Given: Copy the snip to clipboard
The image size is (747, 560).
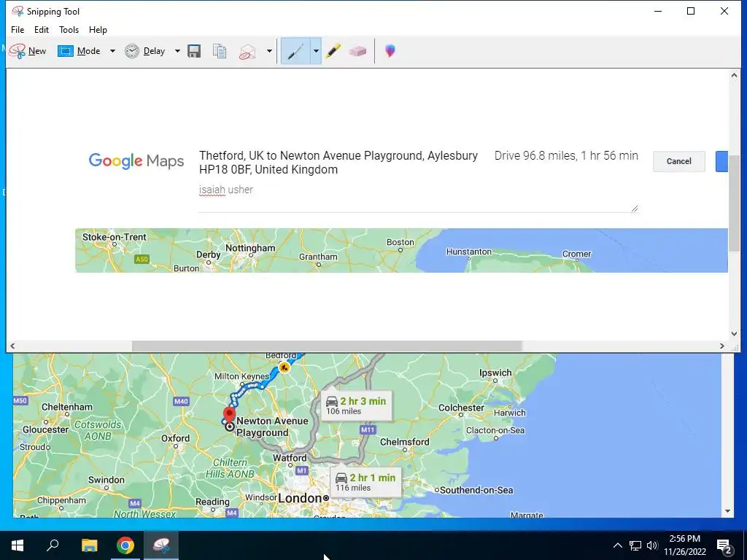Looking at the screenshot, I should point(220,51).
